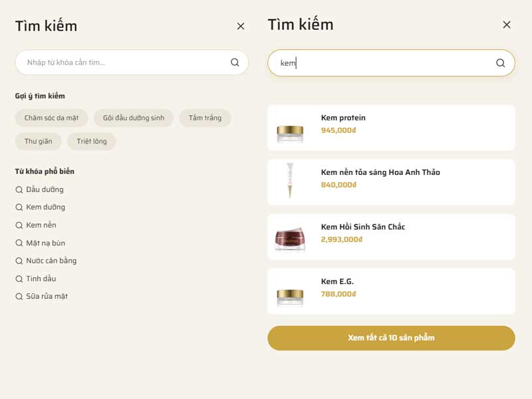Image resolution: width=532 pixels, height=399 pixels.
Task: Close the right search results panel with X
Action: (x=507, y=25)
